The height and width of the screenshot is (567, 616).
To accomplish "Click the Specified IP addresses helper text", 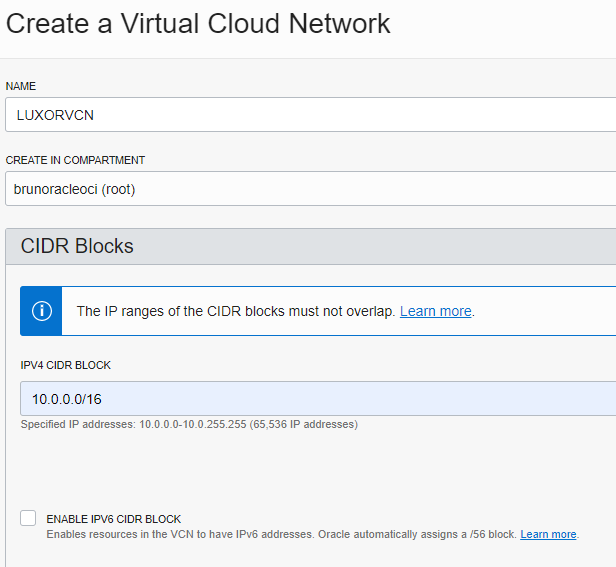I will point(189,424).
